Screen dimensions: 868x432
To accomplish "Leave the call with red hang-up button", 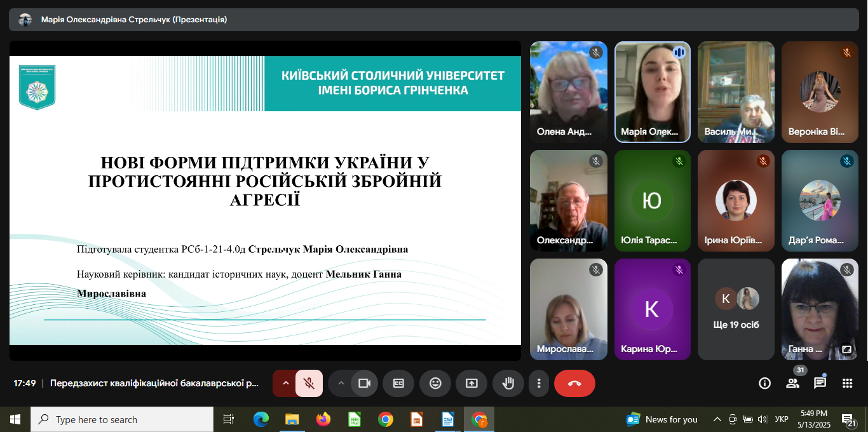I will (x=574, y=384).
